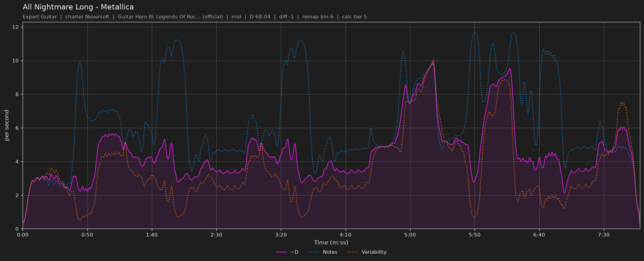The image size is (644, 261).
Task: Select the "Expert Guitar" subtitle text
Action: coord(40,17)
